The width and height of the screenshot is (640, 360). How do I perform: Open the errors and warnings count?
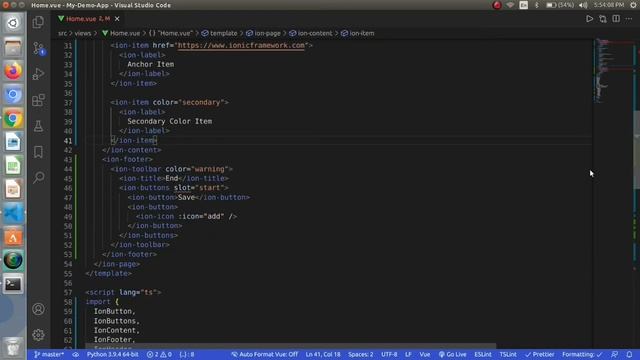pyautogui.click(x=159, y=354)
